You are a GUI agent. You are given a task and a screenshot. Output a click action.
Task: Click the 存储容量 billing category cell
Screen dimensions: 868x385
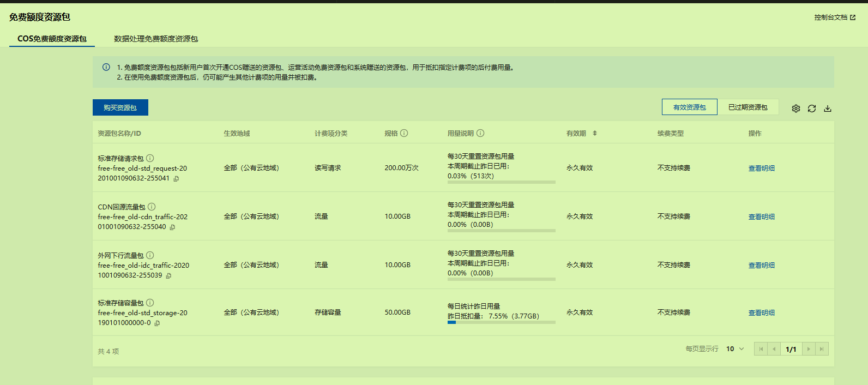tap(328, 312)
